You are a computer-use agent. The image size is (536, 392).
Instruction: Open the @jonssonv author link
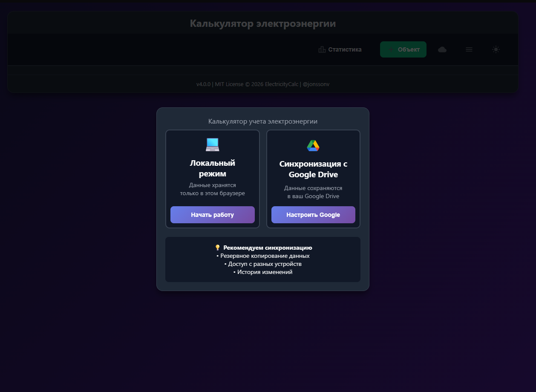tap(317, 84)
